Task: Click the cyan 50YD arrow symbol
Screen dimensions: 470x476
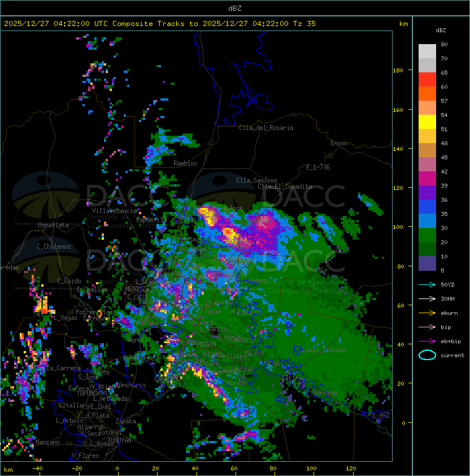Action: (427, 284)
